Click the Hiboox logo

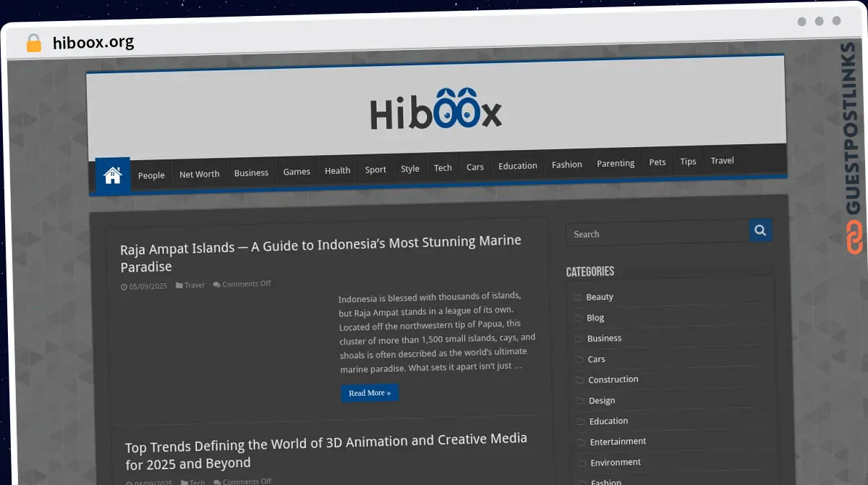435,111
